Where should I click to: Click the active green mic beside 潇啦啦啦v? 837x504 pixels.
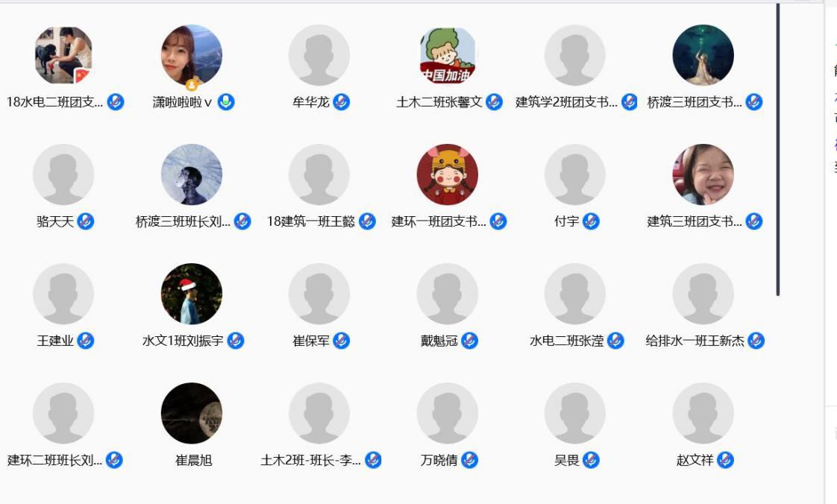pyautogui.click(x=226, y=102)
